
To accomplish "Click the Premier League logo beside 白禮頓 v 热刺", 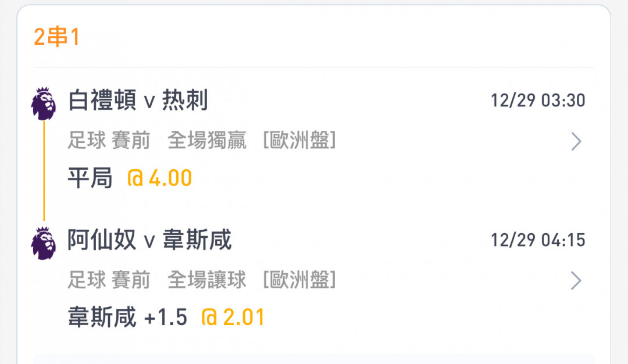I will (x=44, y=104).
